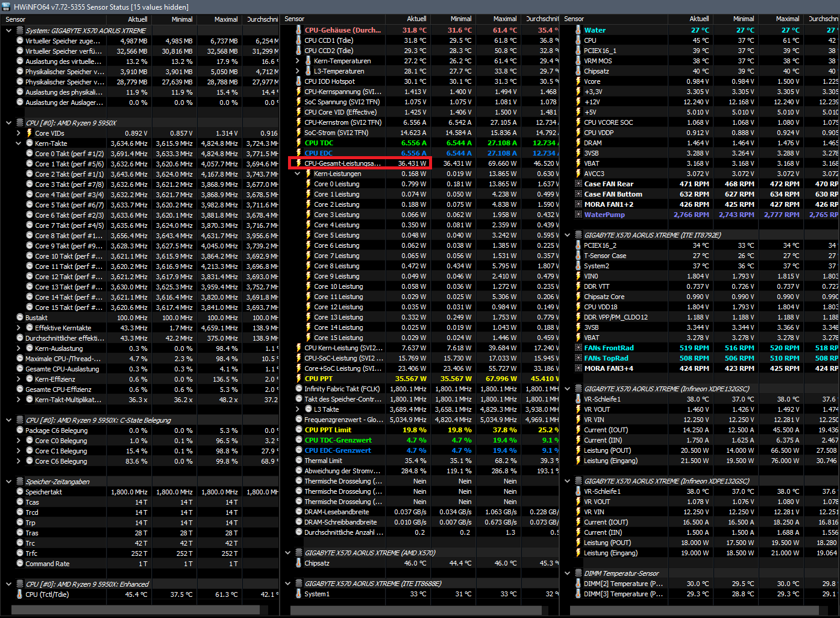Click the icon next to Command Rate

click(x=20, y=564)
